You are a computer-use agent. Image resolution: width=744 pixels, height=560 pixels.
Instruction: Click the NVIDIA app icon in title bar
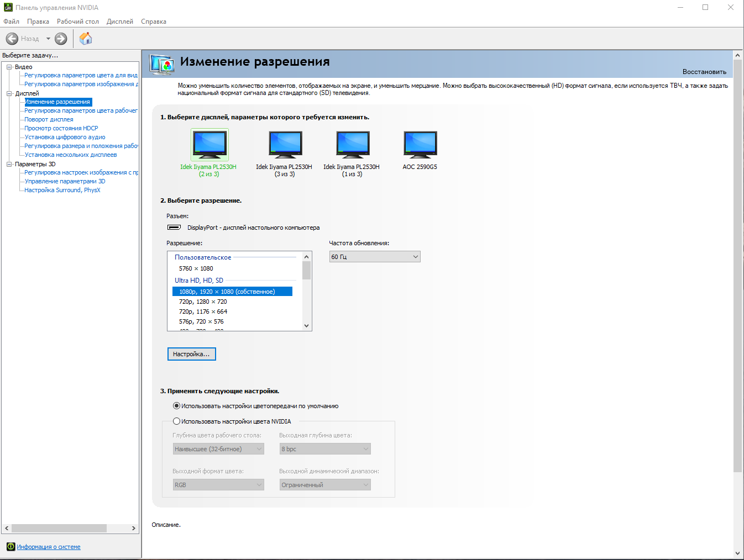pos(8,8)
